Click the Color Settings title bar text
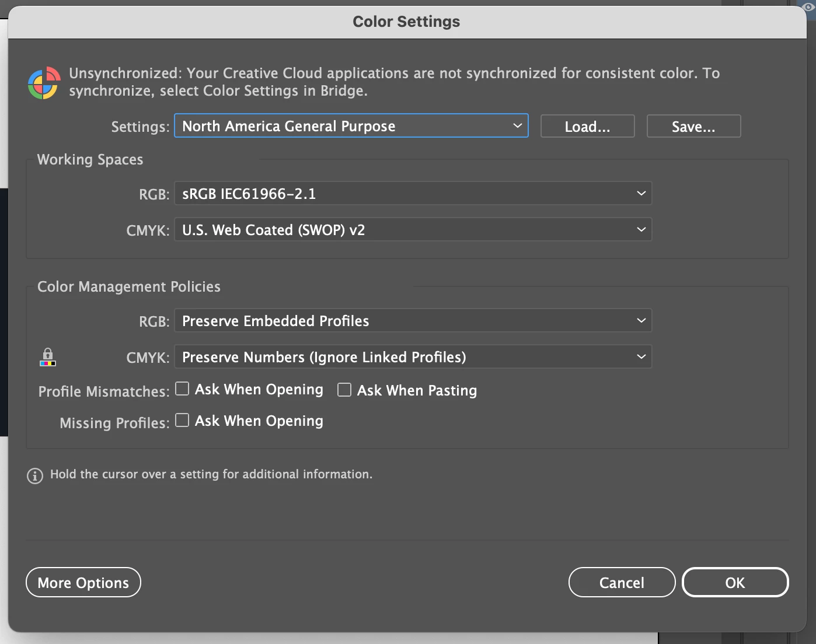 pyautogui.click(x=406, y=22)
